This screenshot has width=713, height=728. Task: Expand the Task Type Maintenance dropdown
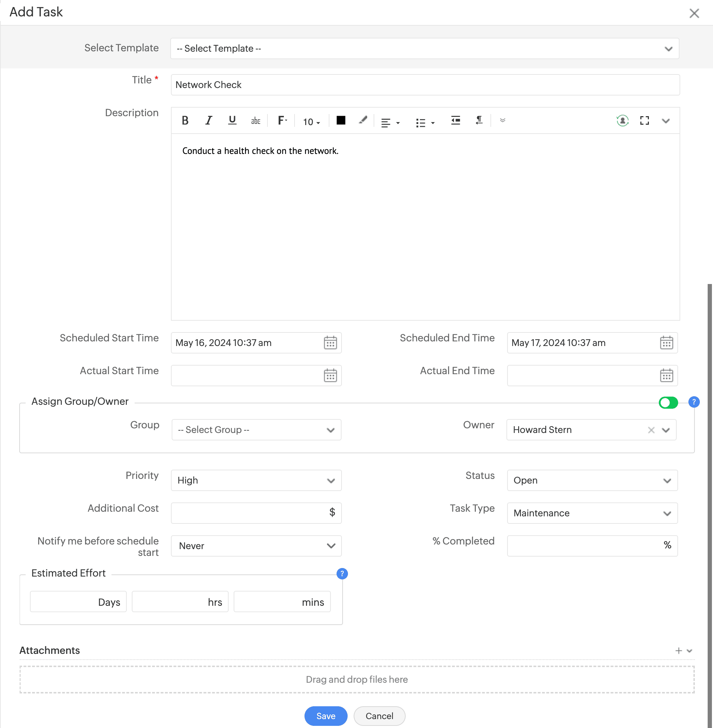coord(592,513)
